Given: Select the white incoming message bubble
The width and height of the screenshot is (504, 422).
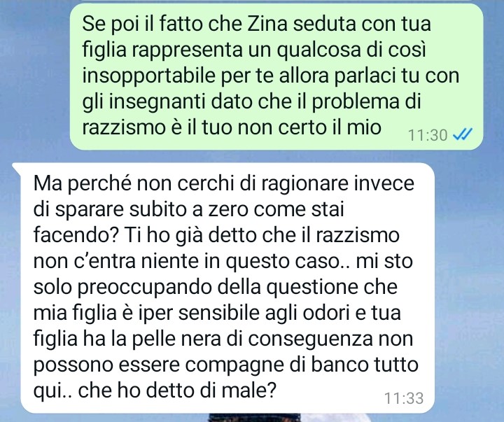Looking at the screenshot, I should pyautogui.click(x=227, y=288).
